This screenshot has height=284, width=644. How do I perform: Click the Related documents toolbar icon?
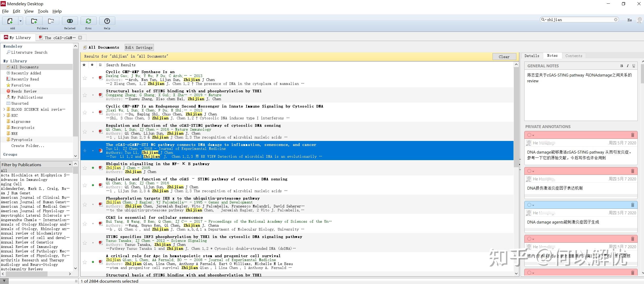[70, 21]
